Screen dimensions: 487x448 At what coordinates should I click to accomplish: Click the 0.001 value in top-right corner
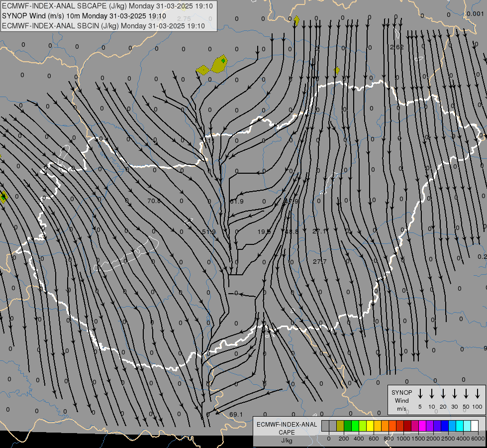point(475,13)
